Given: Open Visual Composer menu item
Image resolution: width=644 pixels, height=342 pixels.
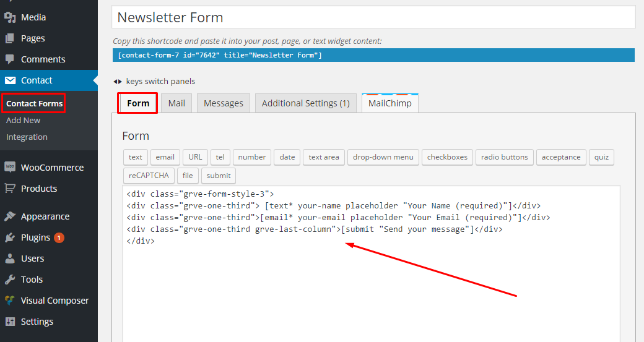Looking at the screenshot, I should tap(54, 301).
